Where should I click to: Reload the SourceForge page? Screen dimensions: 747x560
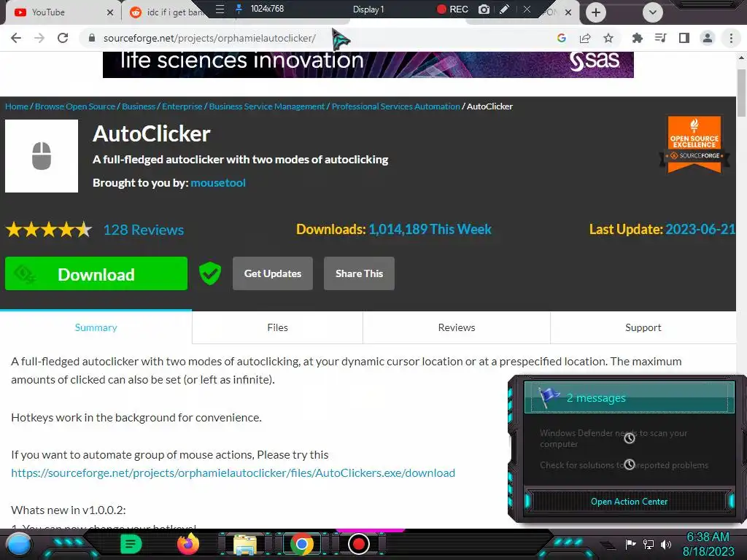click(63, 38)
